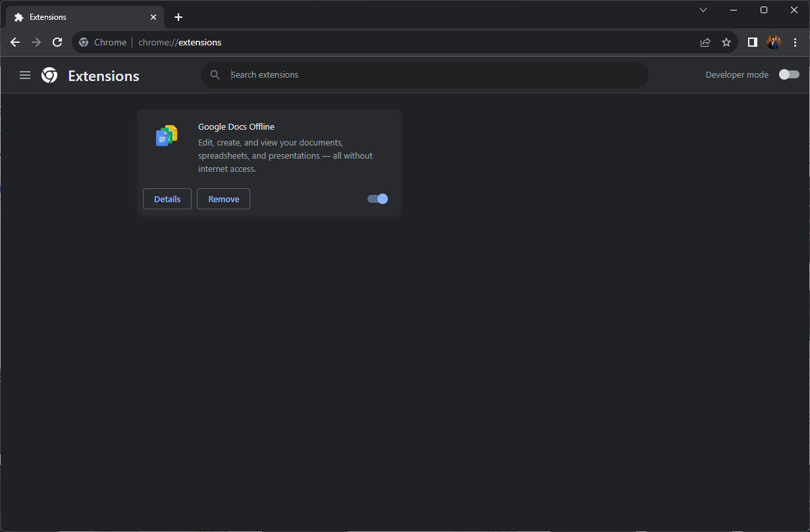Open the Extensions hamburger main menu
The height and width of the screenshot is (532, 810).
tap(25, 75)
